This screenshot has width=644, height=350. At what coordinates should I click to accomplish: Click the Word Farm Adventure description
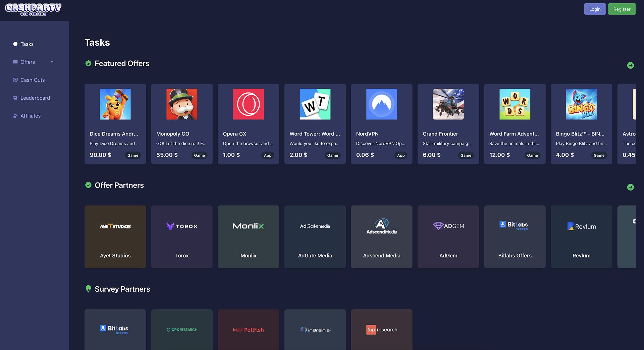[514, 144]
